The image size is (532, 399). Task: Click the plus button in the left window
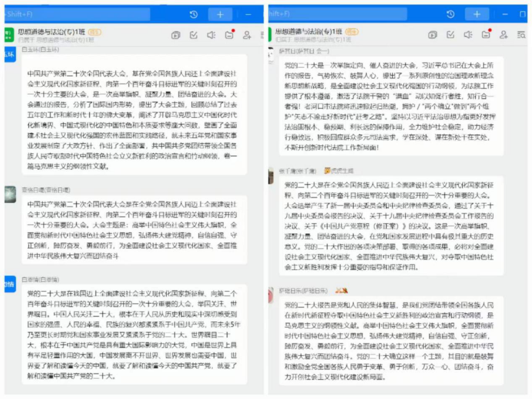pyautogui.click(x=219, y=14)
